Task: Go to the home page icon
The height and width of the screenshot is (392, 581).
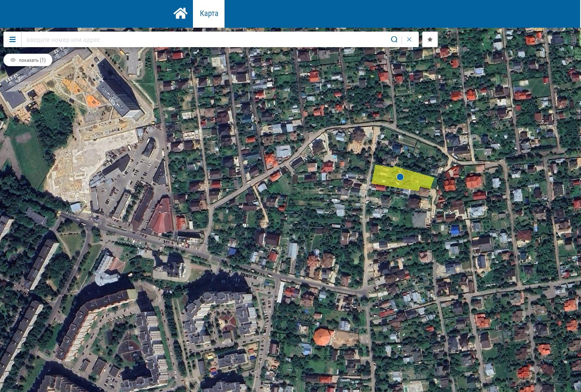Action: pyautogui.click(x=180, y=13)
